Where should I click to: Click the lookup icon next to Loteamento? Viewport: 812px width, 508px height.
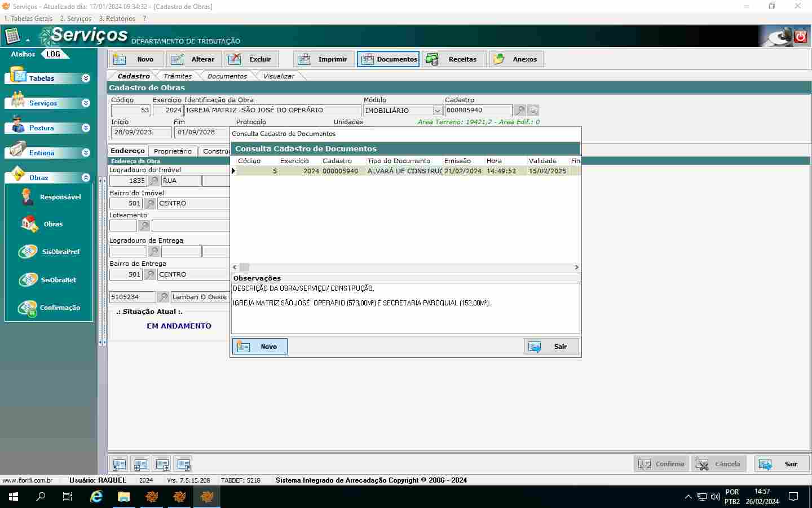pos(144,226)
